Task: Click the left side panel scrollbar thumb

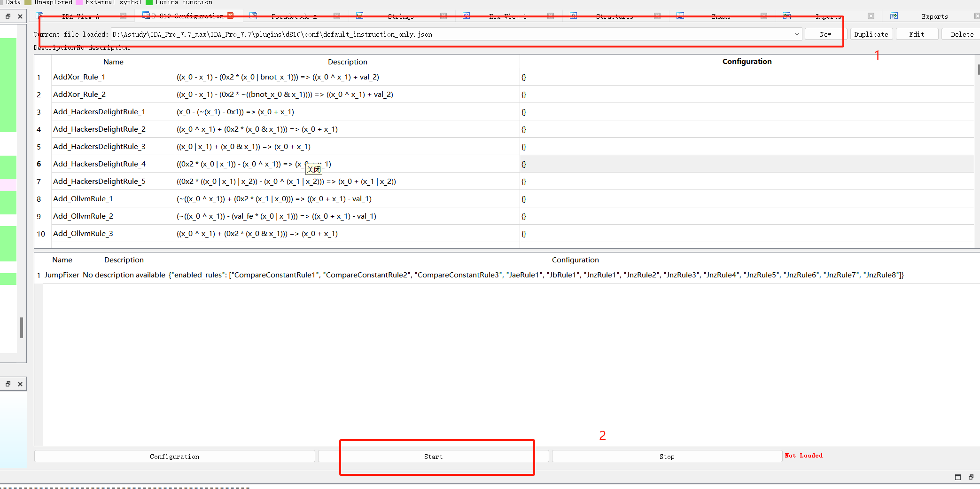Action: pos(22,328)
